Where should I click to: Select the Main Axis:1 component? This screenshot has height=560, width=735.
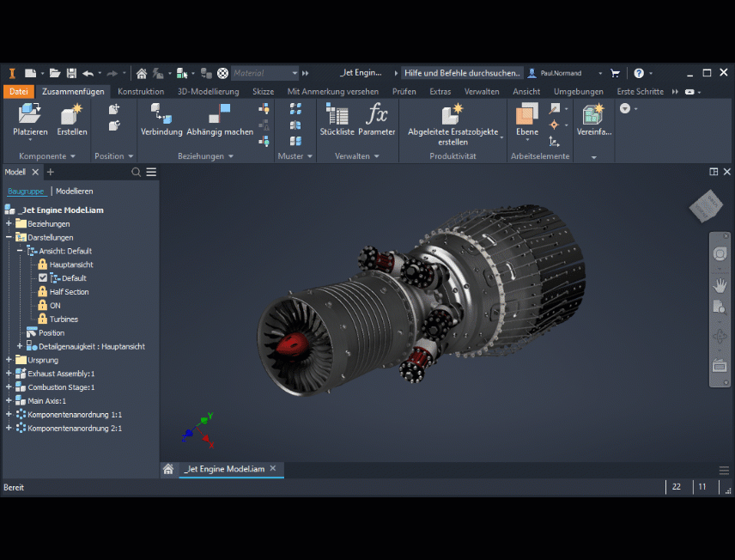pos(46,400)
